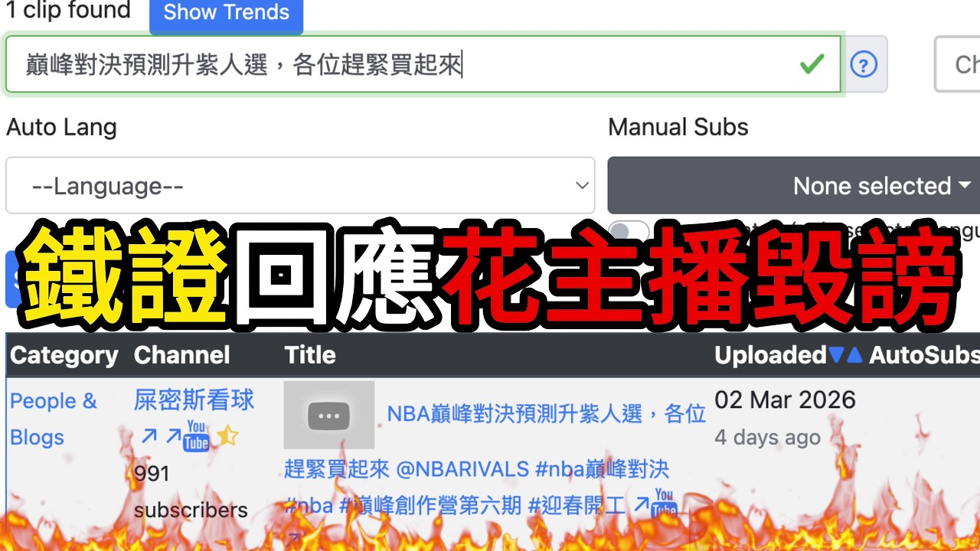Click the search phrase input field
The height and width of the screenshot is (551, 980).
tap(425, 64)
